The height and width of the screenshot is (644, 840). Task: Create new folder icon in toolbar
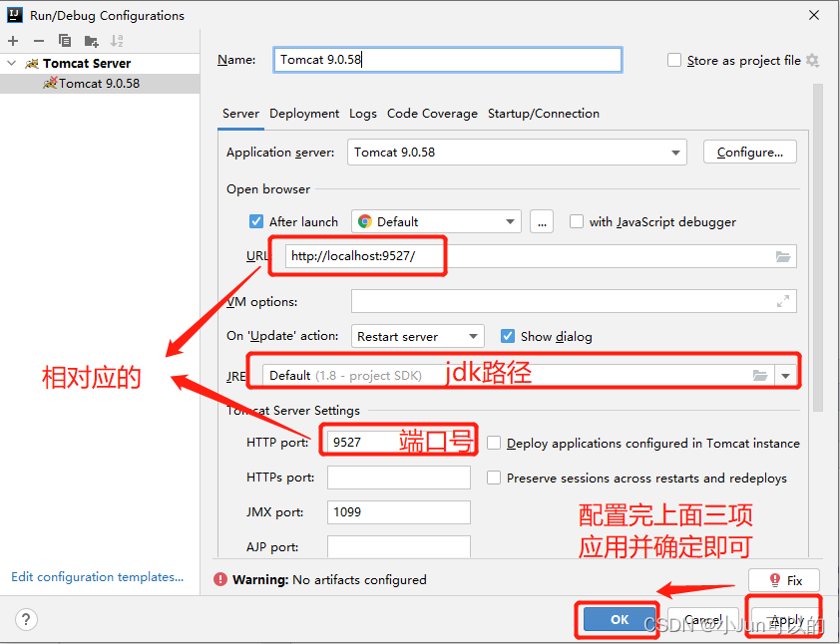(x=92, y=41)
